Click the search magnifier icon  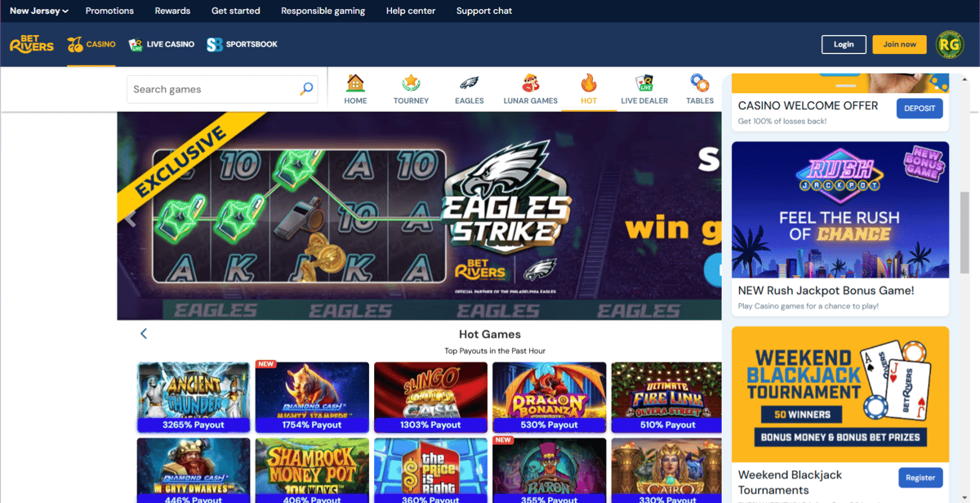[306, 89]
